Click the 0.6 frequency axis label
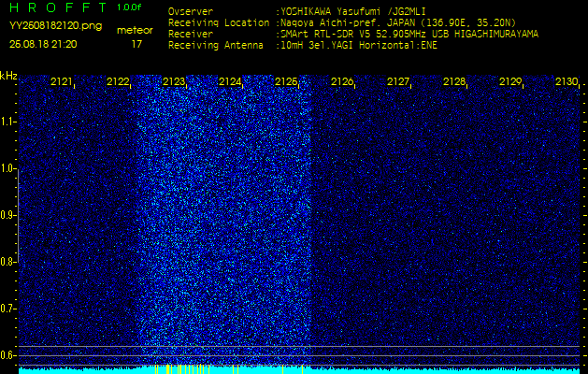This screenshot has height=374, width=588. [7, 355]
